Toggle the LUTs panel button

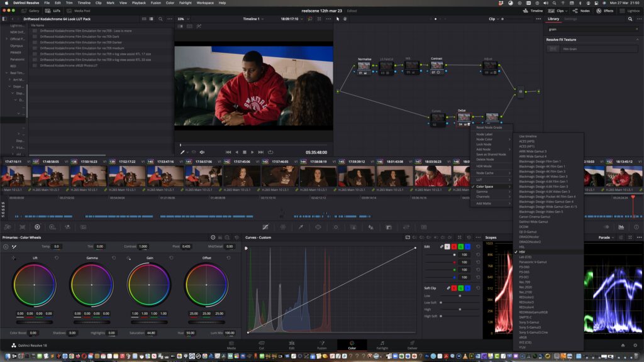pyautogui.click(x=53, y=11)
